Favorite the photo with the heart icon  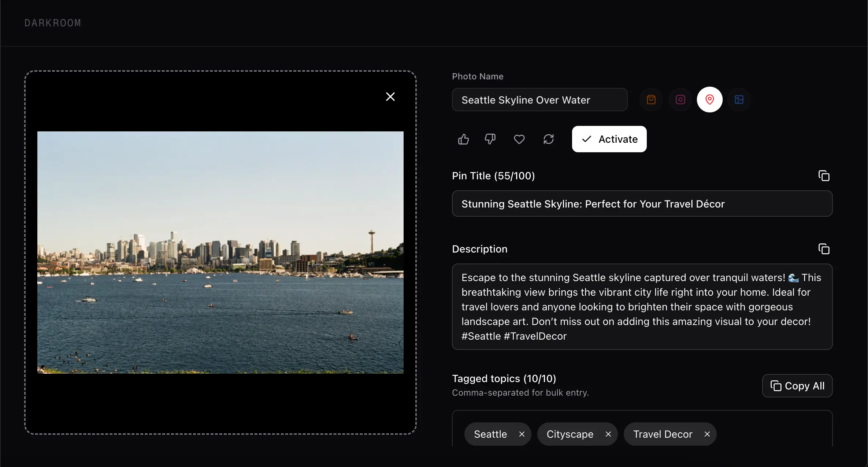pyautogui.click(x=519, y=139)
